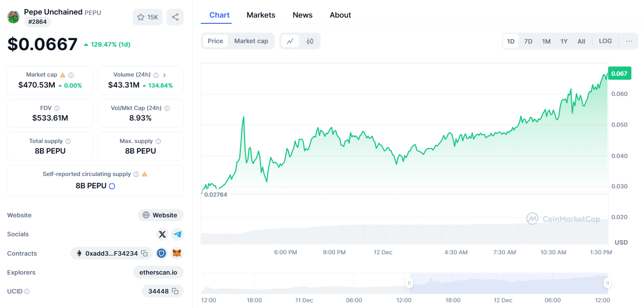The image size is (644, 308).
Task: Switch to line chart view
Action: pyautogui.click(x=290, y=41)
